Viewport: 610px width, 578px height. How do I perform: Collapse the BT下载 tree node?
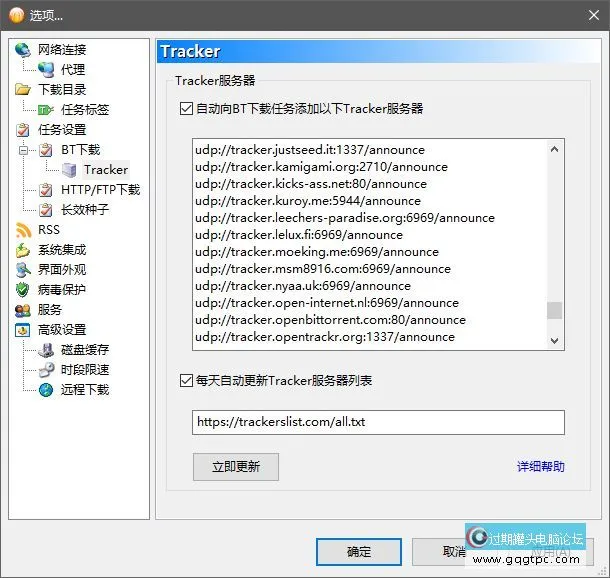tap(23, 150)
